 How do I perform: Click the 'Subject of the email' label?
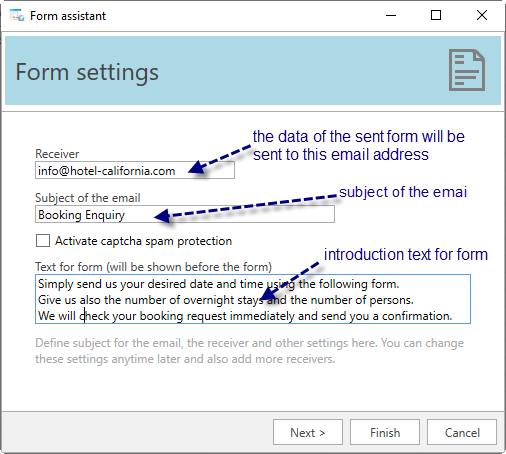click(88, 198)
